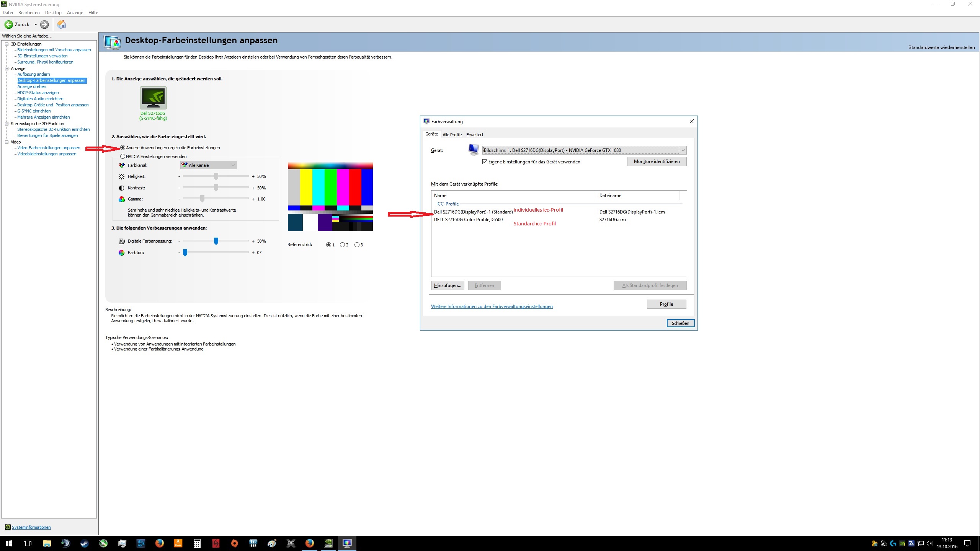
Task: Click the Systeminformationen link
Action: click(x=31, y=527)
